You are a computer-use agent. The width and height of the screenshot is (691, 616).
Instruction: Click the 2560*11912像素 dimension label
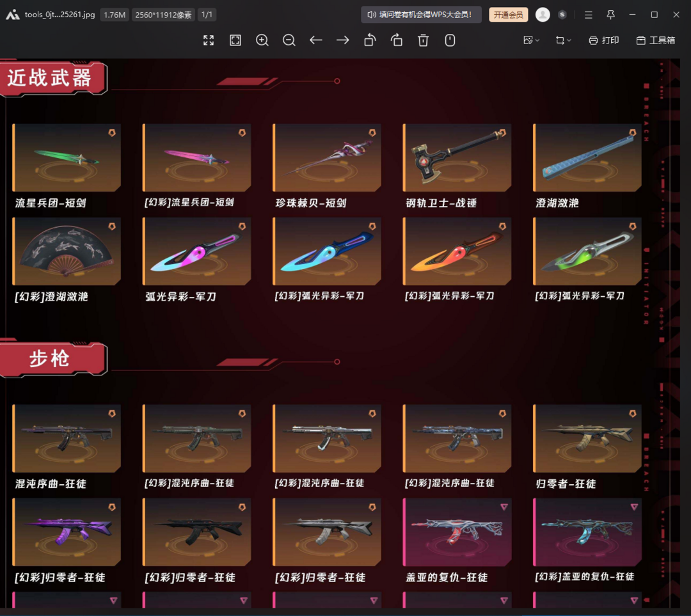164,15
